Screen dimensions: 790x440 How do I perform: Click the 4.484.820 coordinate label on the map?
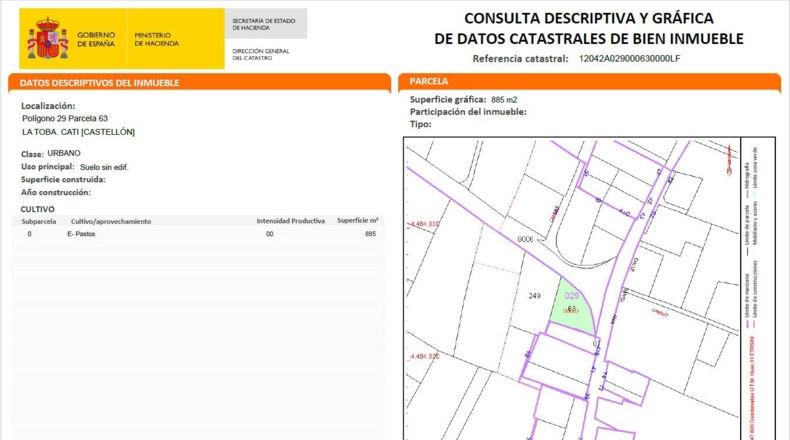[x=424, y=356]
